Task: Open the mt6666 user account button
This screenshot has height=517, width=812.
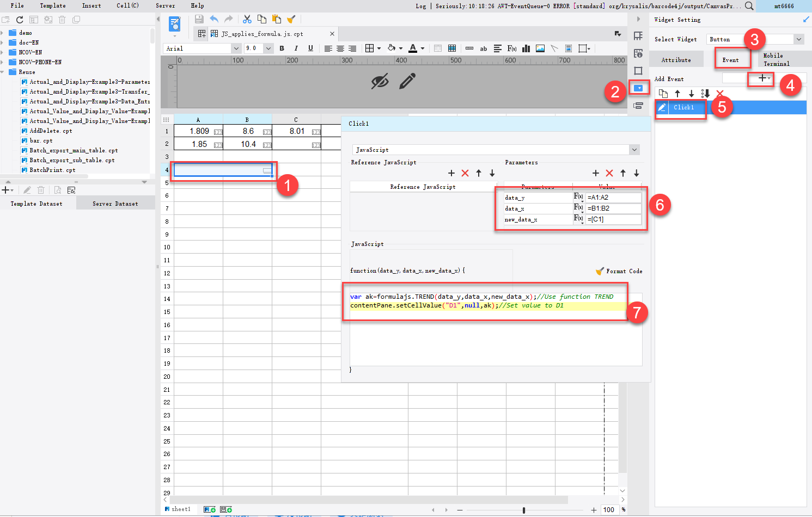Action: click(784, 6)
